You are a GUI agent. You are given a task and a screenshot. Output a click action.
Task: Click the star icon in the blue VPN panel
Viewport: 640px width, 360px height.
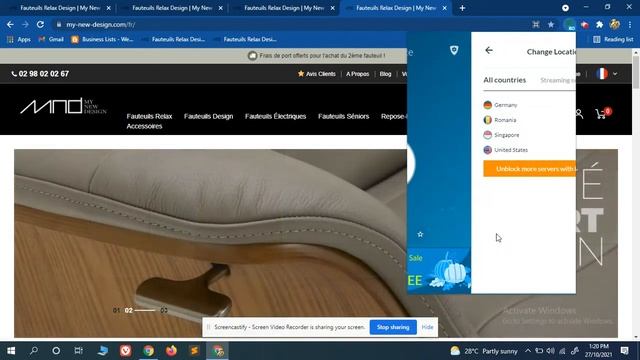click(420, 234)
